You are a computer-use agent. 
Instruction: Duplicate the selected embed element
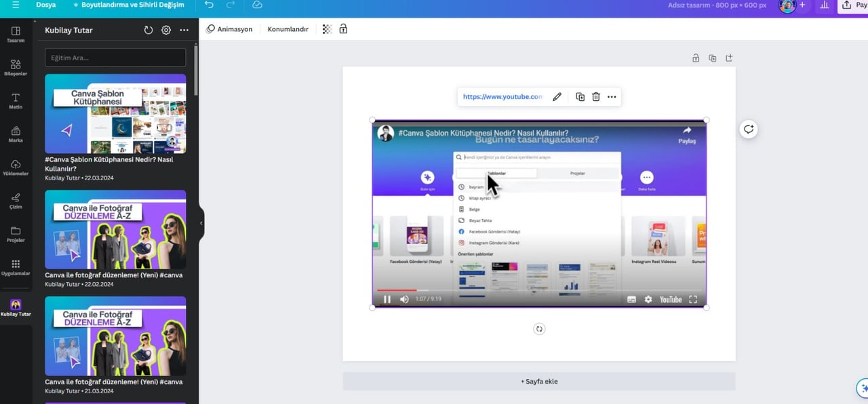click(580, 97)
